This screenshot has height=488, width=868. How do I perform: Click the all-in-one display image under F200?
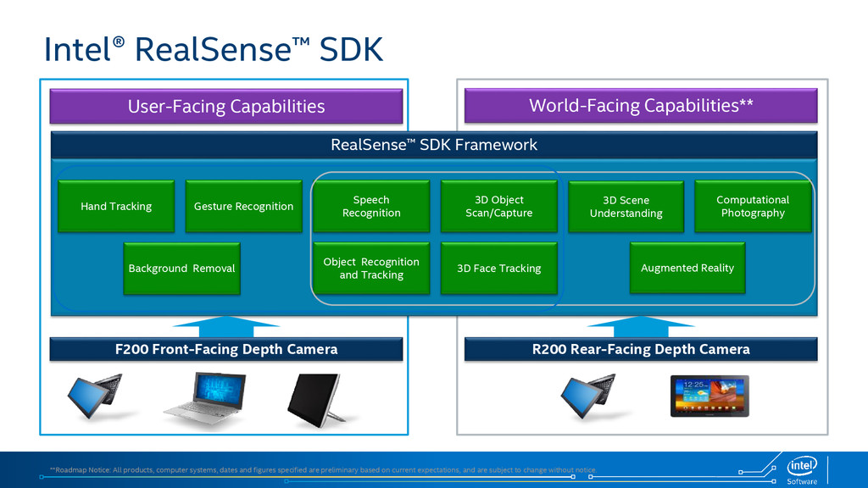pos(315,401)
